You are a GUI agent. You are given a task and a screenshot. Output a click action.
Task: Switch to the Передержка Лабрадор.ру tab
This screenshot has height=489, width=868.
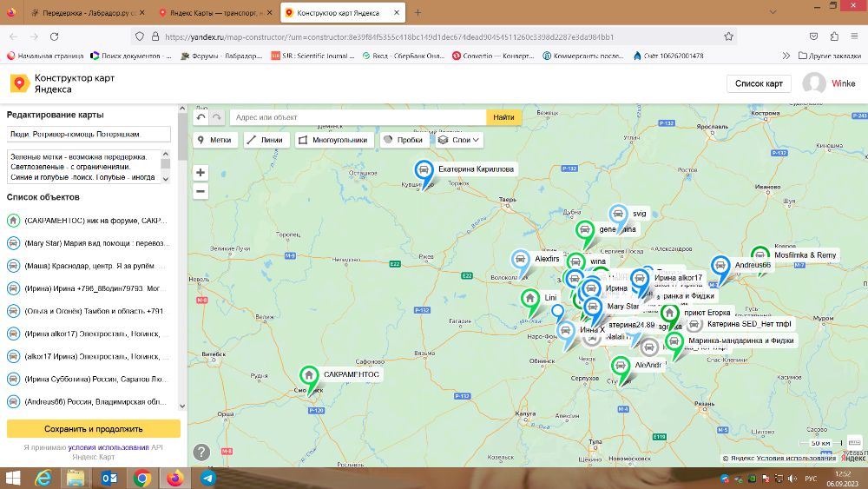[x=87, y=13]
